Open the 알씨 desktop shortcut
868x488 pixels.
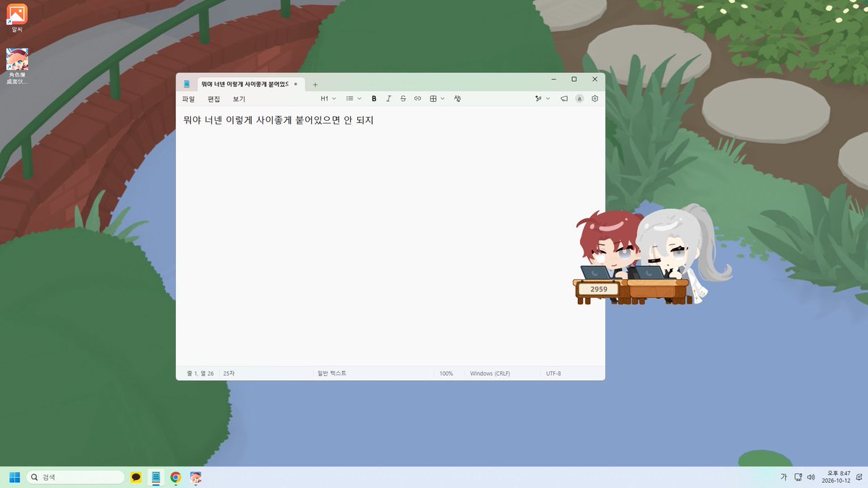(17, 19)
